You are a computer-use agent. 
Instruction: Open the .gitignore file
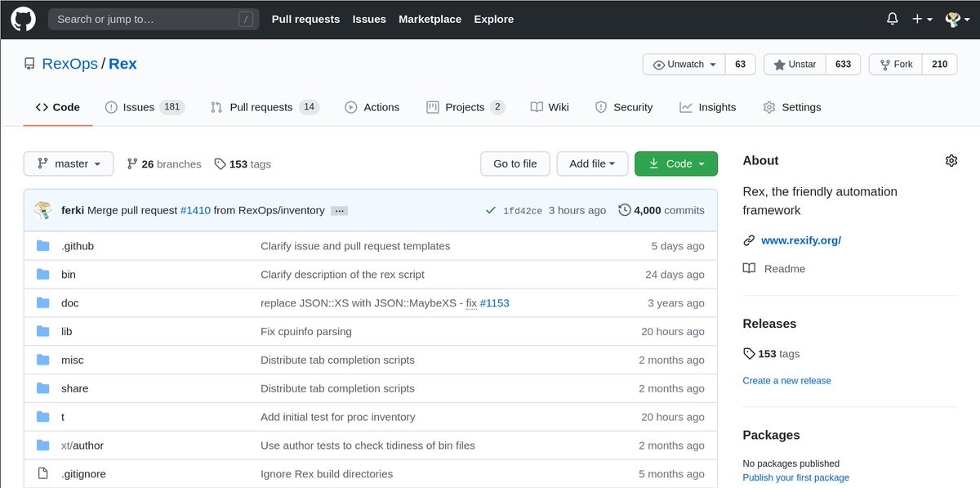[83, 474]
